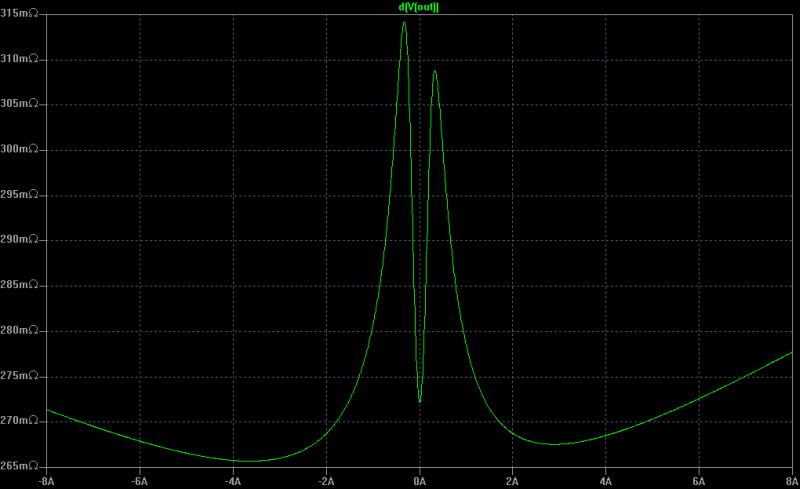
Task: Click the tallest peak of the green trace
Action: click(404, 22)
